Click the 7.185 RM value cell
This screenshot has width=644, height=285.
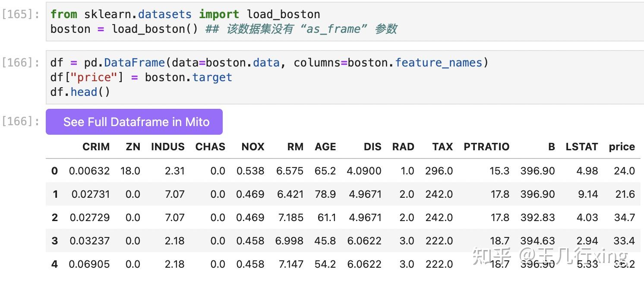(x=290, y=218)
